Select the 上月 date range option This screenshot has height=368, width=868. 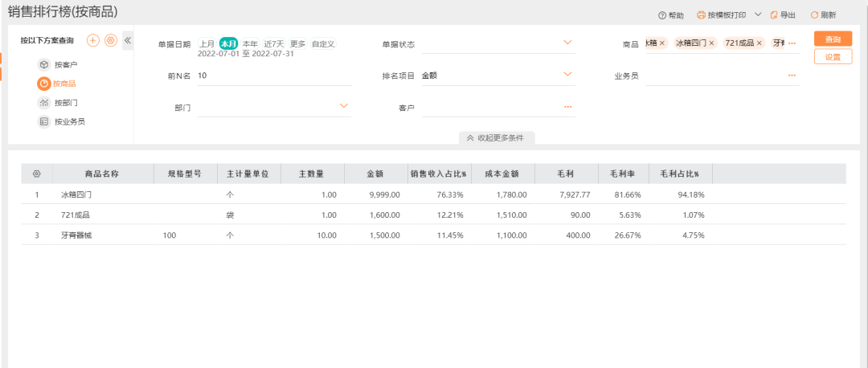[207, 43]
